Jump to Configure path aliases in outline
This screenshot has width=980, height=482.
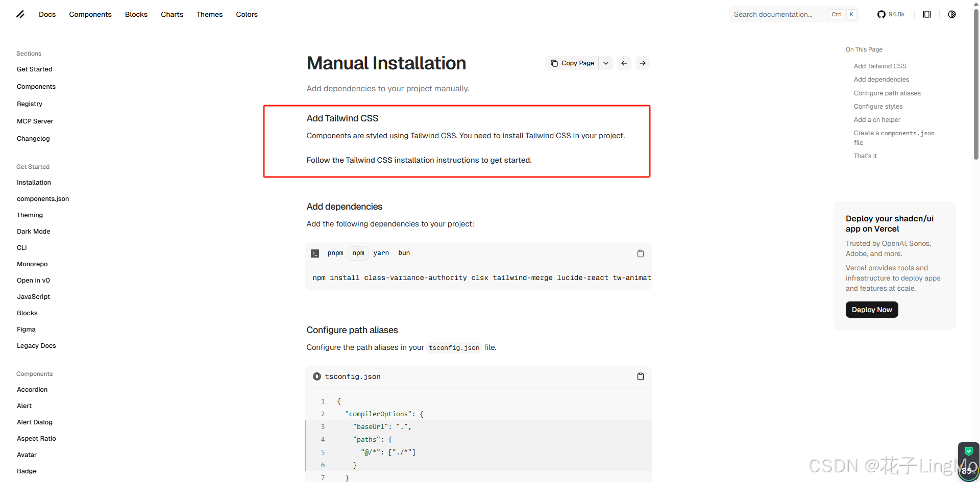pyautogui.click(x=887, y=93)
